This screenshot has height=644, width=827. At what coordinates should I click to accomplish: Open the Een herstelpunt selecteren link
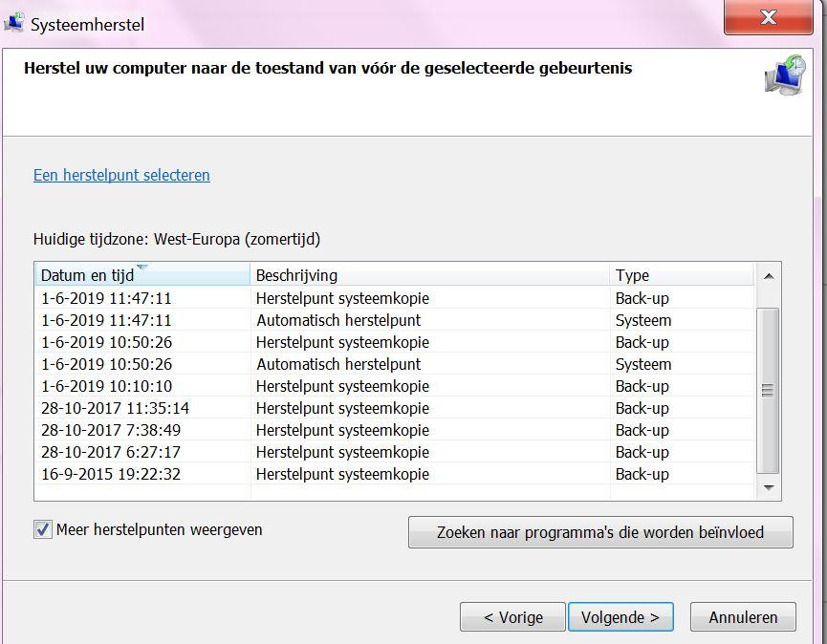coord(121,175)
